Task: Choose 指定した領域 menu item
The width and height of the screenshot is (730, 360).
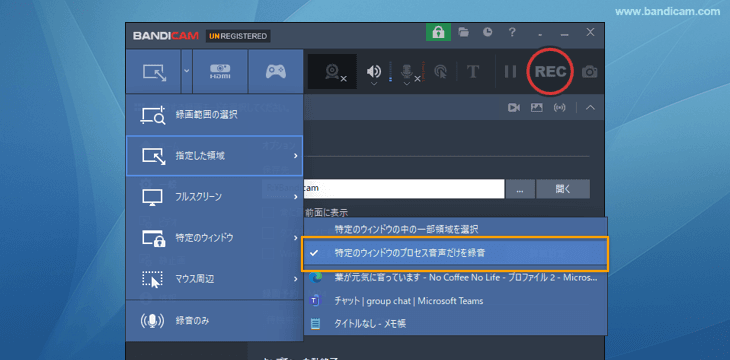Action: pos(215,156)
